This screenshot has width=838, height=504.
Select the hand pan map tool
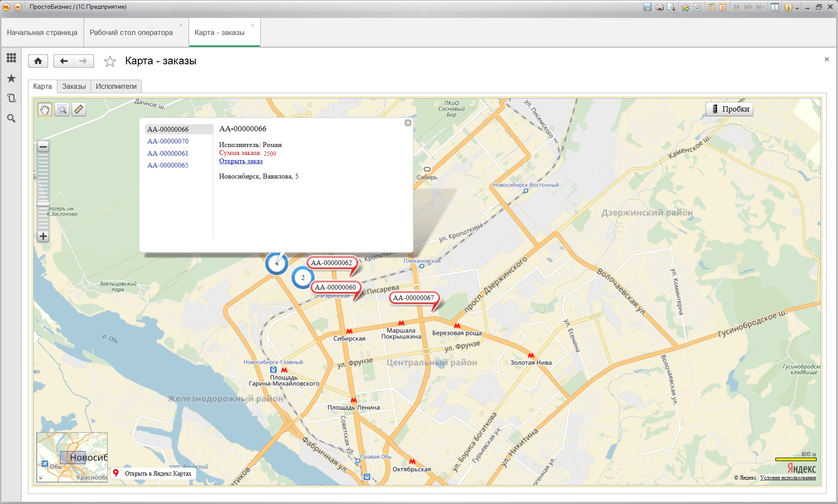pyautogui.click(x=45, y=109)
